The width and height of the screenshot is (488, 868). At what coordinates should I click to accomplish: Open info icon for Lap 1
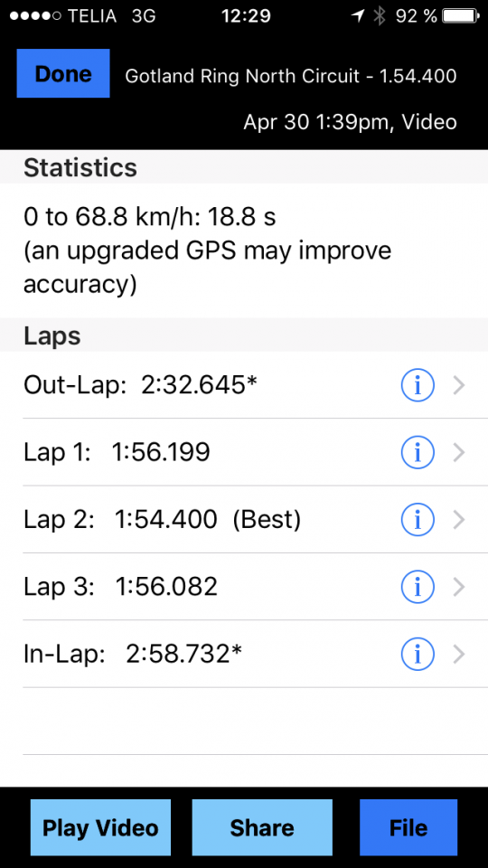pyautogui.click(x=418, y=452)
